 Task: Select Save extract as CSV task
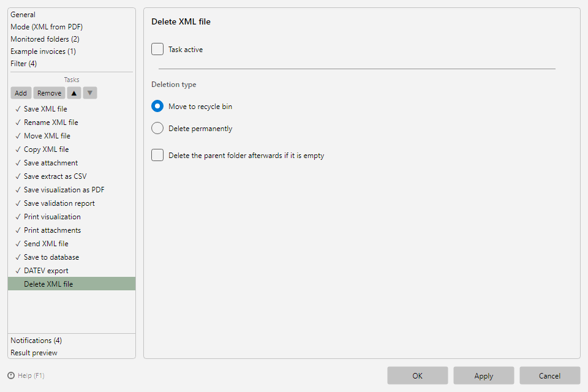point(71,176)
